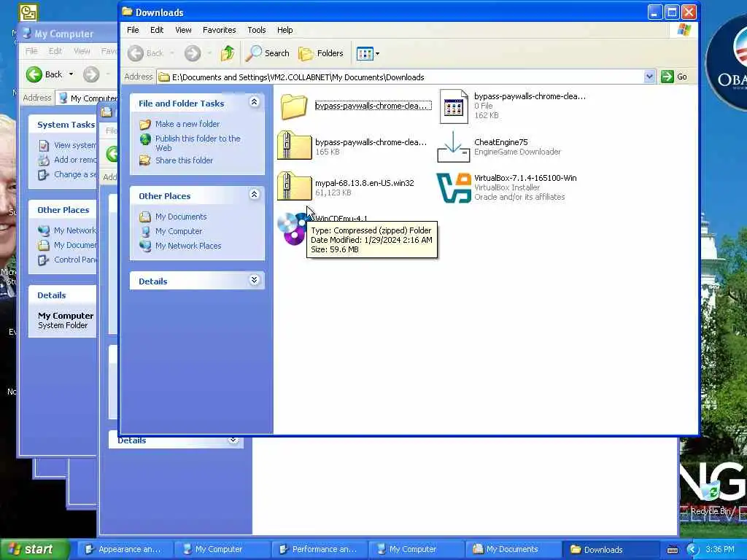The image size is (747, 560).
Task: Click Share this folder
Action: (x=184, y=160)
